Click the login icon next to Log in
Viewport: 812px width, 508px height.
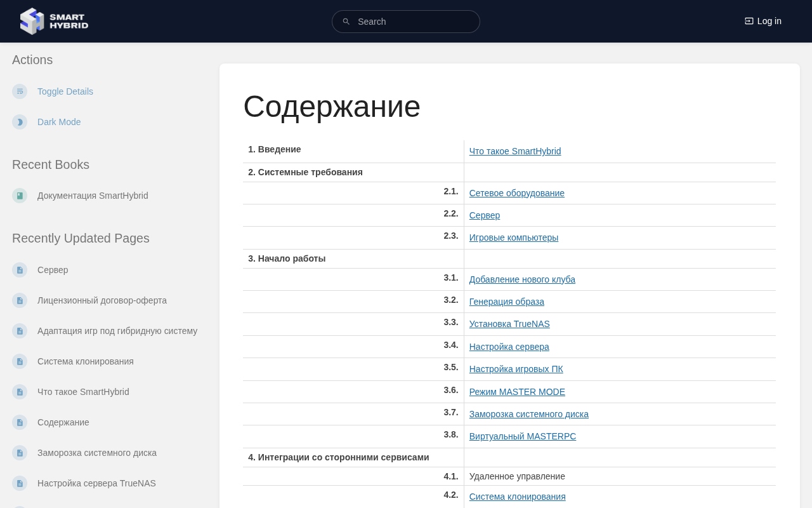tap(749, 21)
